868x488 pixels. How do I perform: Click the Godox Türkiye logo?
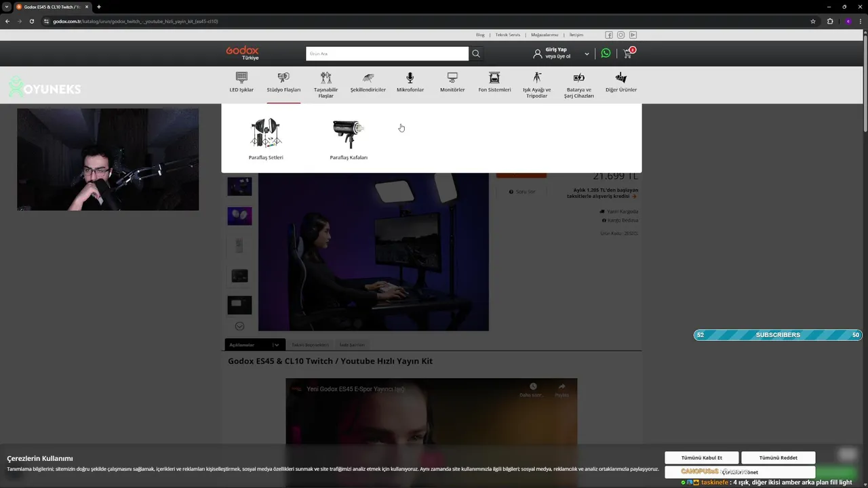pyautogui.click(x=242, y=53)
